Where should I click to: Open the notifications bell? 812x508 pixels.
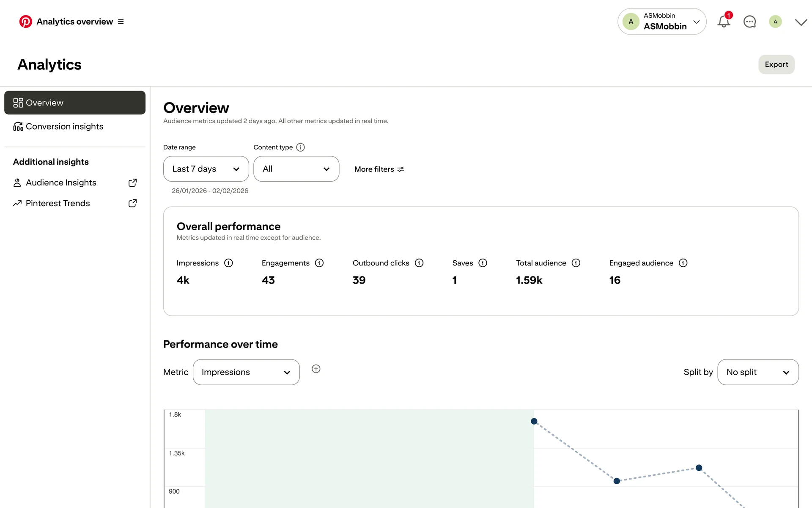tap(724, 22)
